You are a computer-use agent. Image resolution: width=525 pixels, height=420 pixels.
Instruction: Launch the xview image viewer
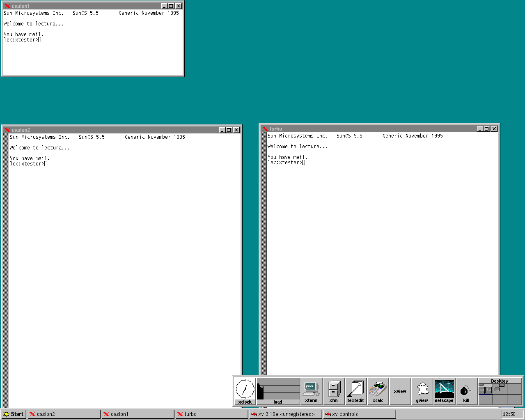(x=400, y=390)
